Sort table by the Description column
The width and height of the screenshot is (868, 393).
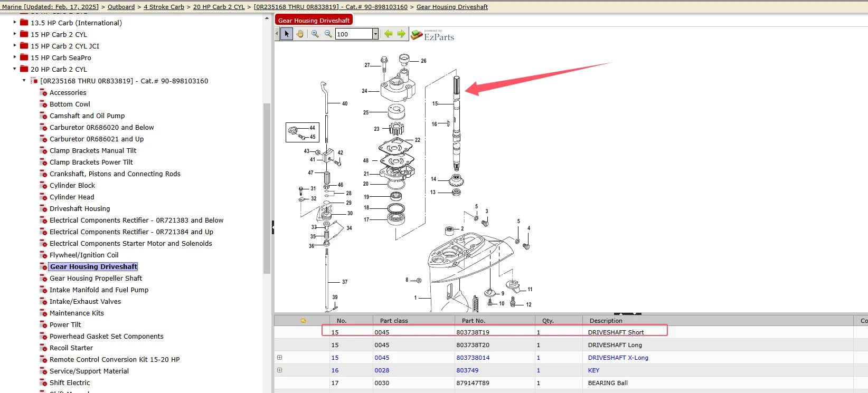pyautogui.click(x=718, y=320)
